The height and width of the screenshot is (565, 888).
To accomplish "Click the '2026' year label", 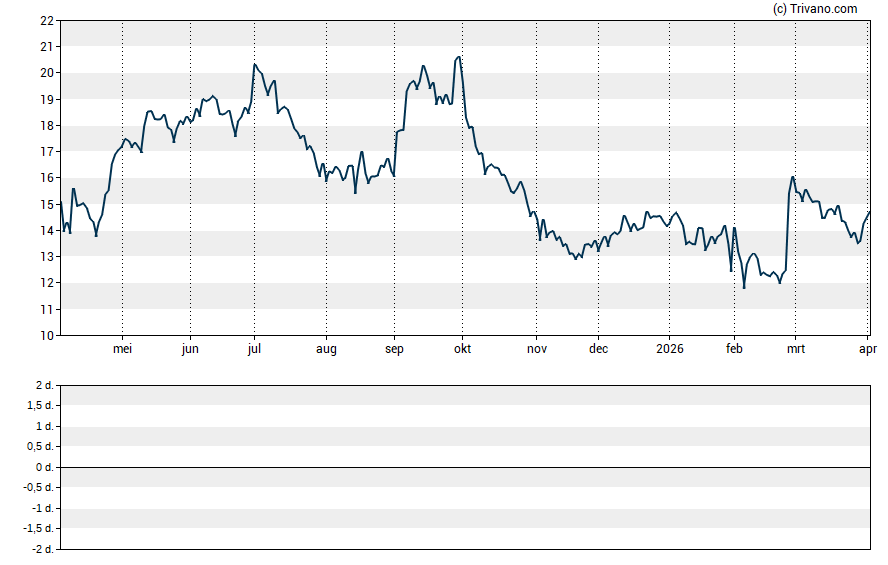I will point(669,349).
